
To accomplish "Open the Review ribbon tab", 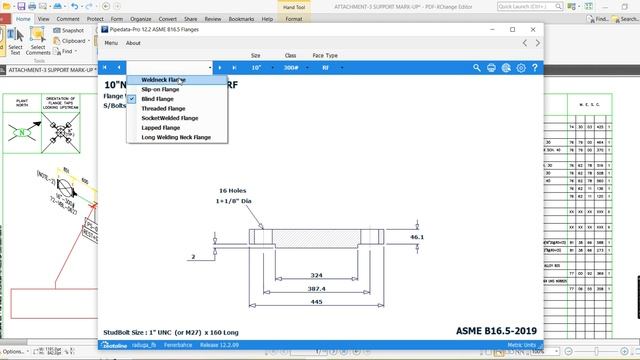I will click(213, 19).
